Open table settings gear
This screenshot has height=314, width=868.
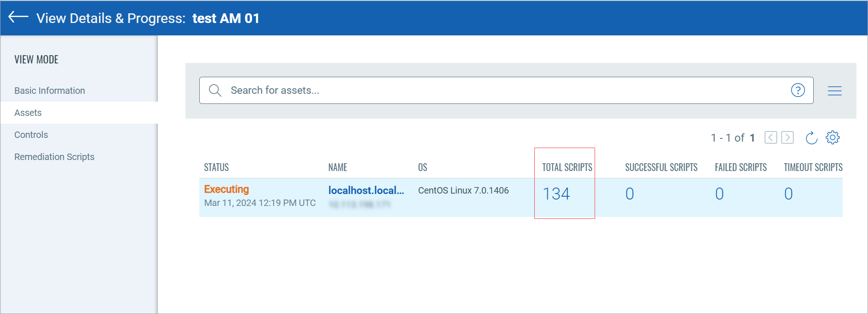click(x=832, y=137)
